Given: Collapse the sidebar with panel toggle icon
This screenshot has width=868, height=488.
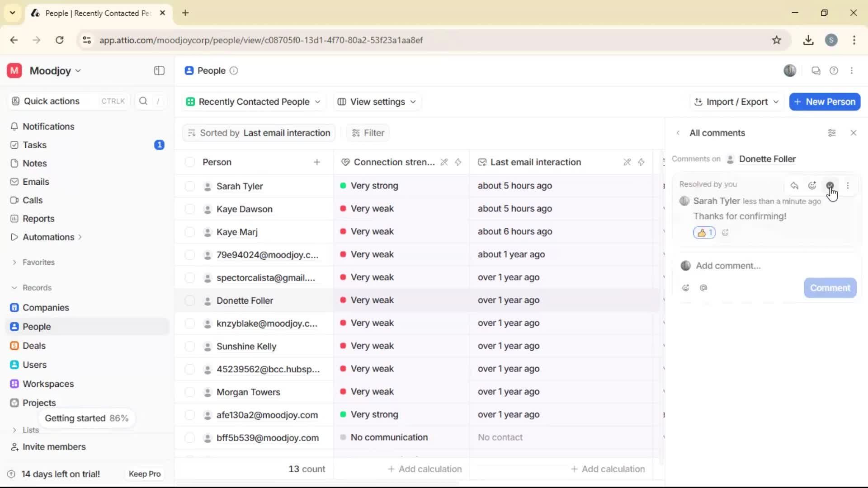Looking at the screenshot, I should click(159, 70).
